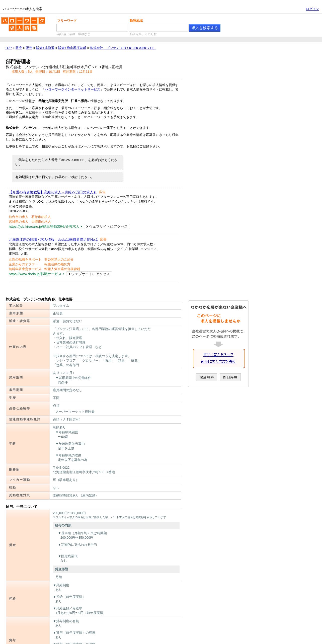Open the 株式会社 ブンテン ID breadcrumb link
322x644 pixels.
click(x=123, y=48)
